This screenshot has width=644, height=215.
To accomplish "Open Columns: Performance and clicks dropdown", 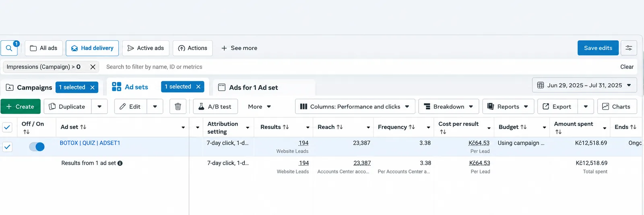I will [355, 106].
